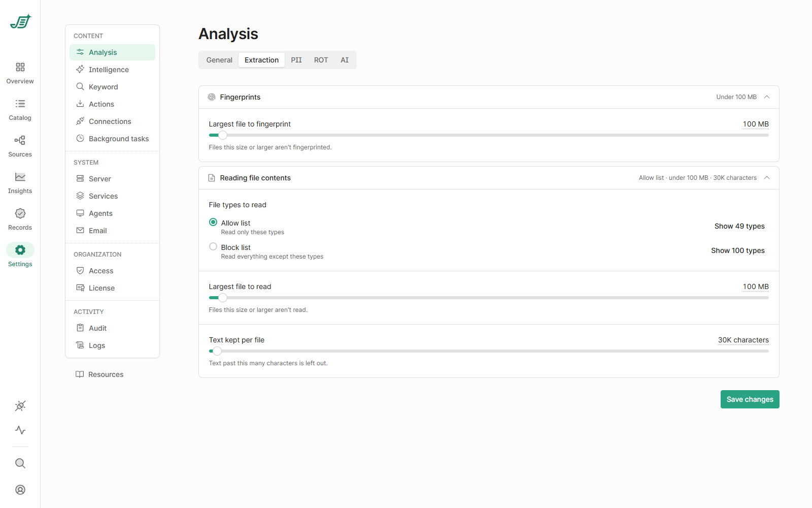Switch to the ROT tab
The height and width of the screenshot is (508, 812).
click(x=321, y=60)
